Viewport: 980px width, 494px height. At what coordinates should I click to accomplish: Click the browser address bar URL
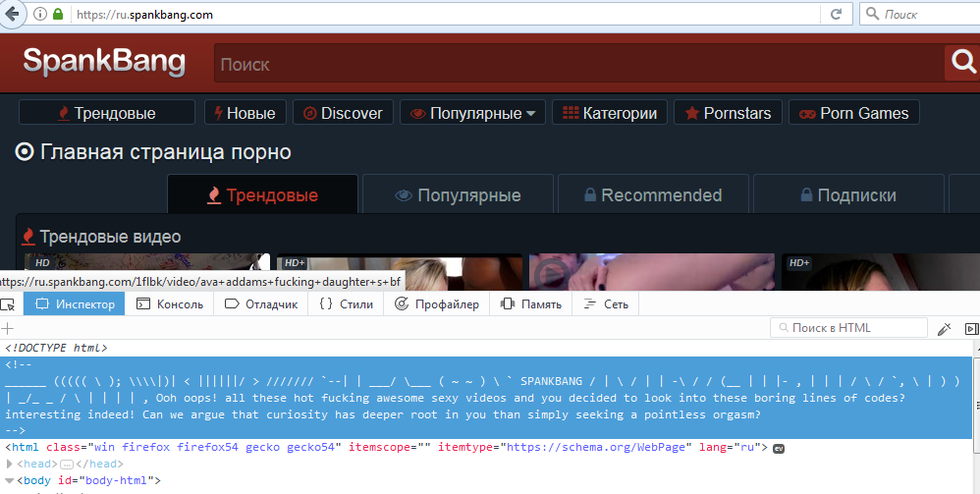click(x=144, y=15)
